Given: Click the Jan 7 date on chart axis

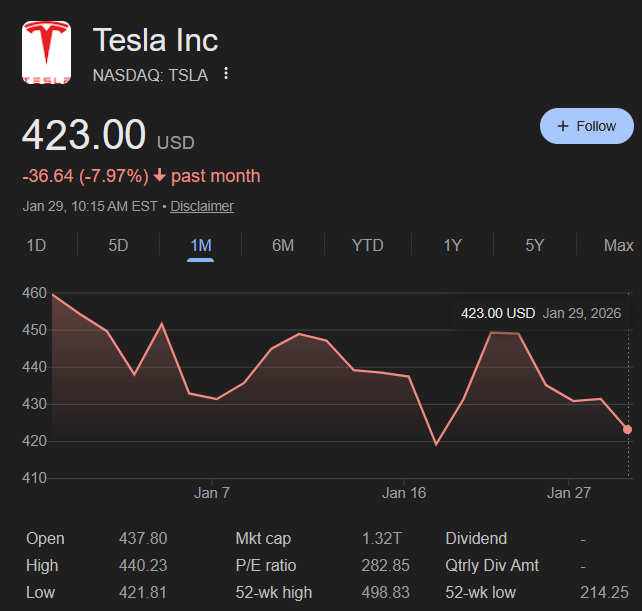Looking at the screenshot, I should click(212, 493).
